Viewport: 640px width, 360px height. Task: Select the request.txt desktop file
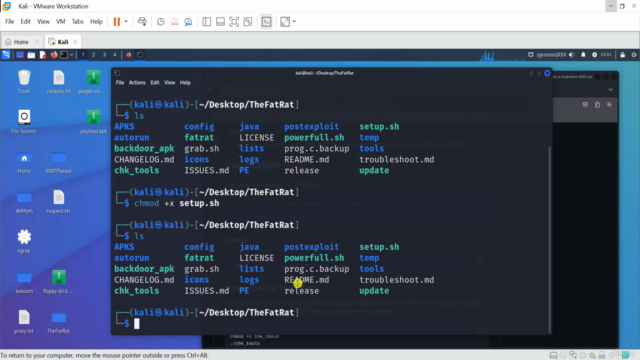point(58,202)
